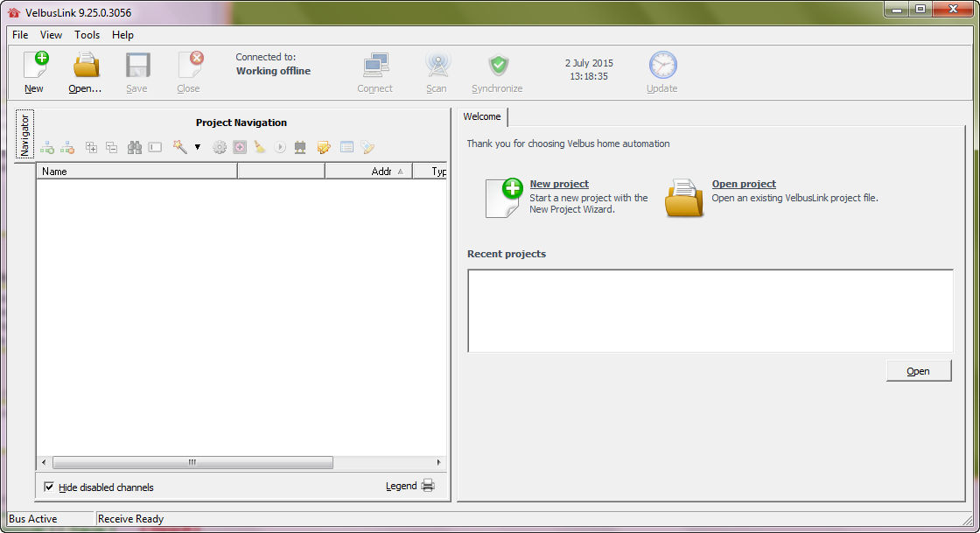The image size is (980, 533).
Task: Open the settings gear in the navigation toolbar
Action: pyautogui.click(x=219, y=147)
